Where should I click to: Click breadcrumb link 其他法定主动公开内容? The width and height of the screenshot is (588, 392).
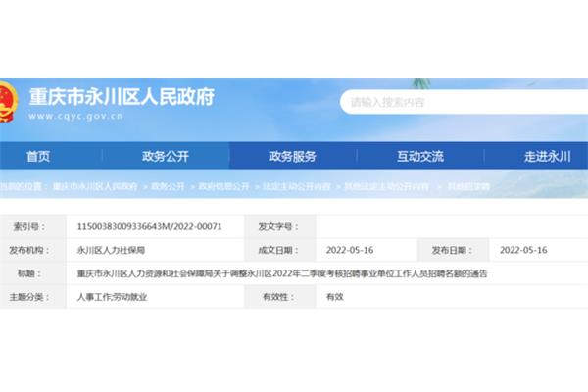387,186
